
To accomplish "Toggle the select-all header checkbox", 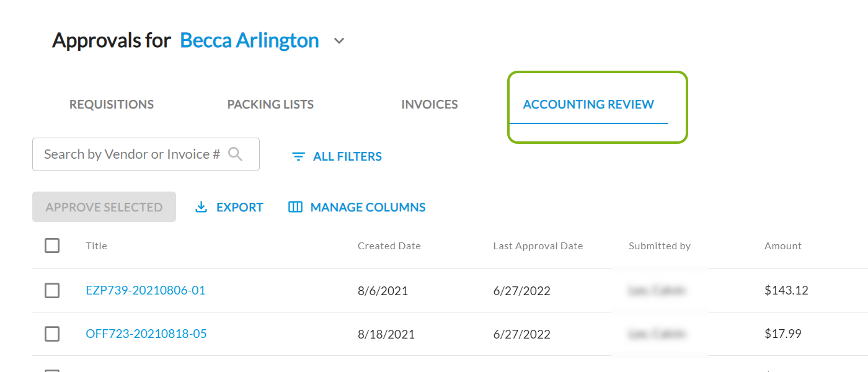I will pyautogui.click(x=52, y=246).
